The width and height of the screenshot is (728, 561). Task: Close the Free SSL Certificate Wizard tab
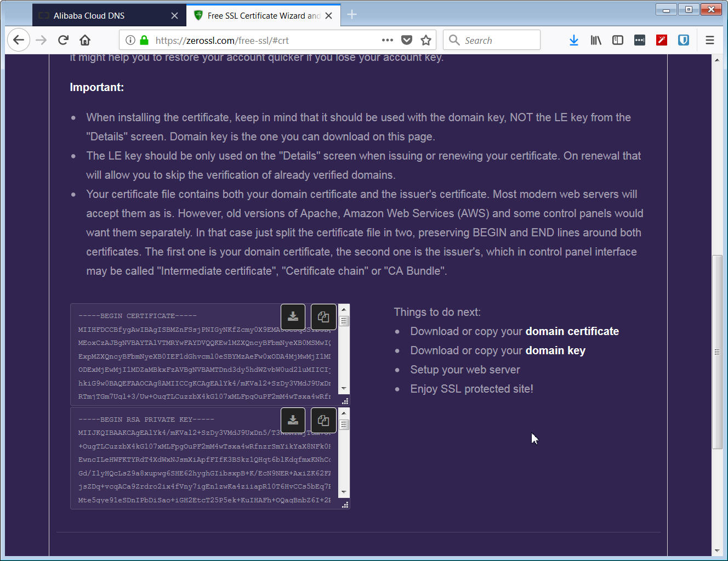329,16
